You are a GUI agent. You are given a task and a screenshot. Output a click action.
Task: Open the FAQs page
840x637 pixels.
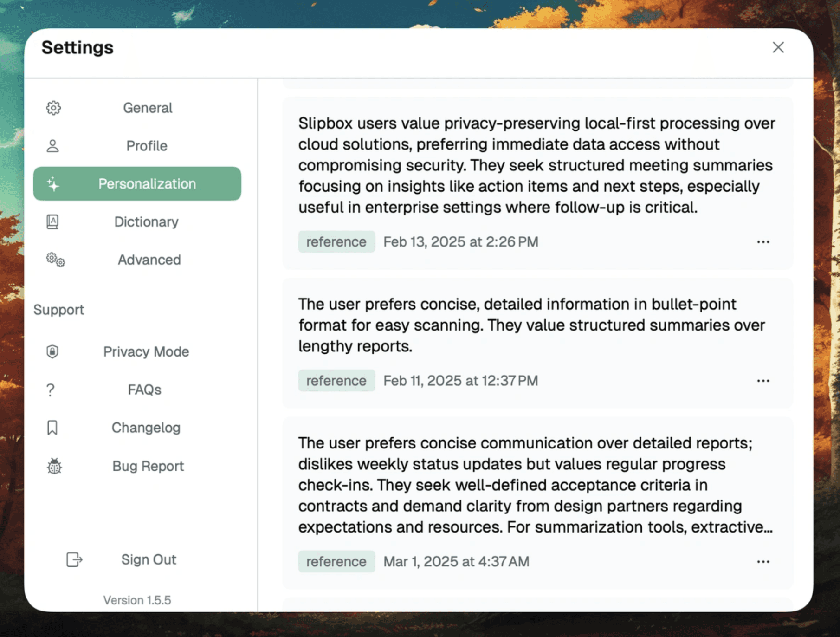(144, 390)
